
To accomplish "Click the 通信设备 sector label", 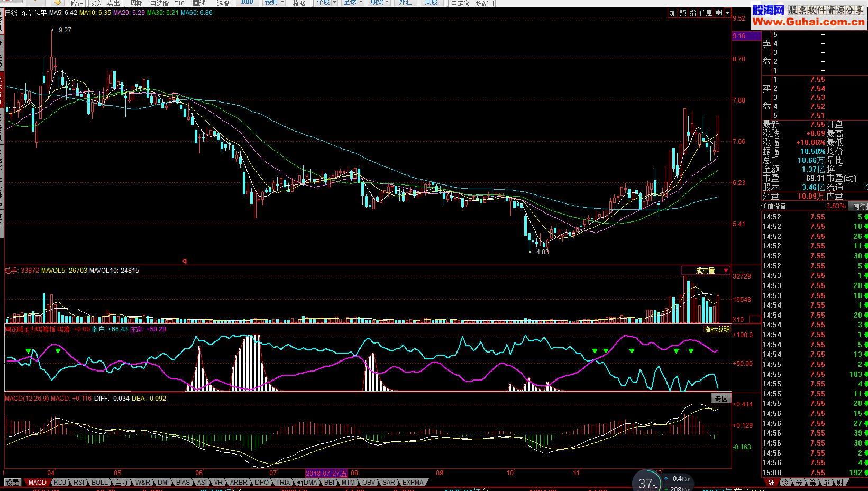I will pos(774,206).
